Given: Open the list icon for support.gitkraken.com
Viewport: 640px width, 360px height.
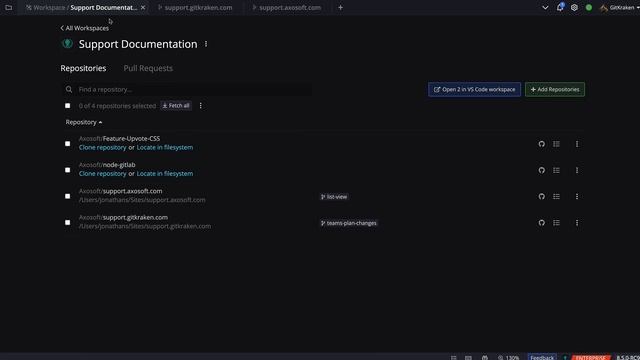Looking at the screenshot, I should pos(556,223).
